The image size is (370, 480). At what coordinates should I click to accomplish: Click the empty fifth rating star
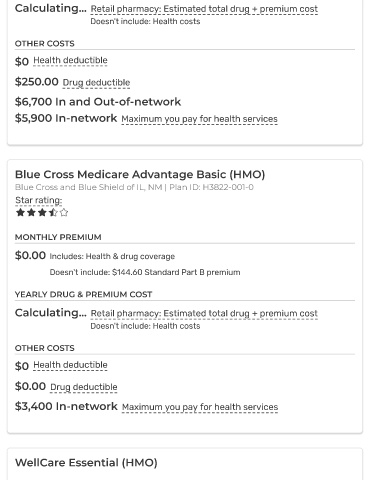coord(64,212)
